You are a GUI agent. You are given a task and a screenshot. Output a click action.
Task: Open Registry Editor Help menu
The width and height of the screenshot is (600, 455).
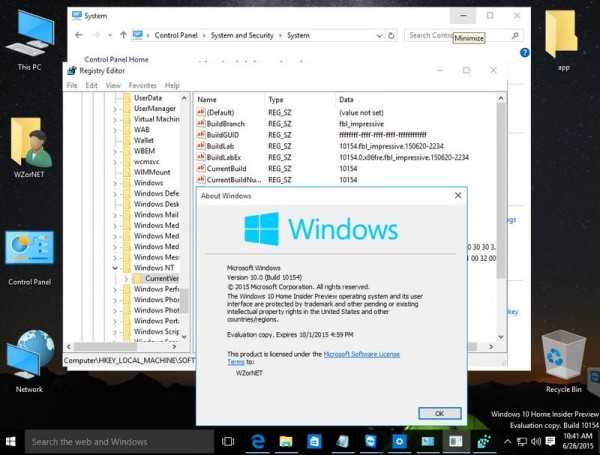[x=172, y=85]
